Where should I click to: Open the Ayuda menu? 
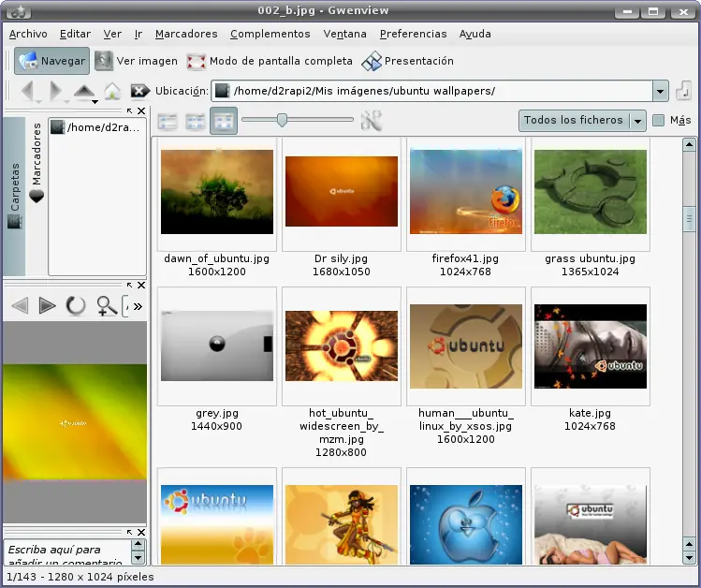(475, 34)
